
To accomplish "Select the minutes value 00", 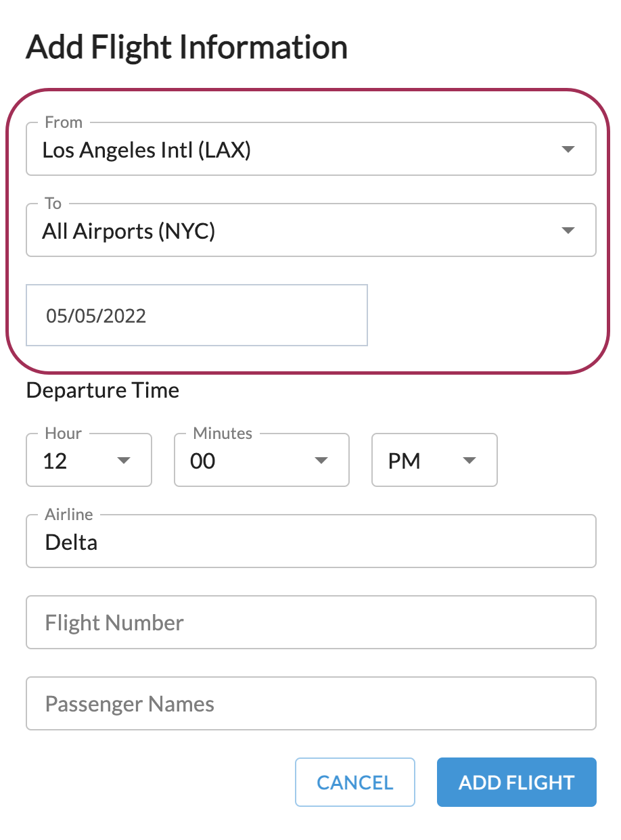I will click(x=203, y=461).
